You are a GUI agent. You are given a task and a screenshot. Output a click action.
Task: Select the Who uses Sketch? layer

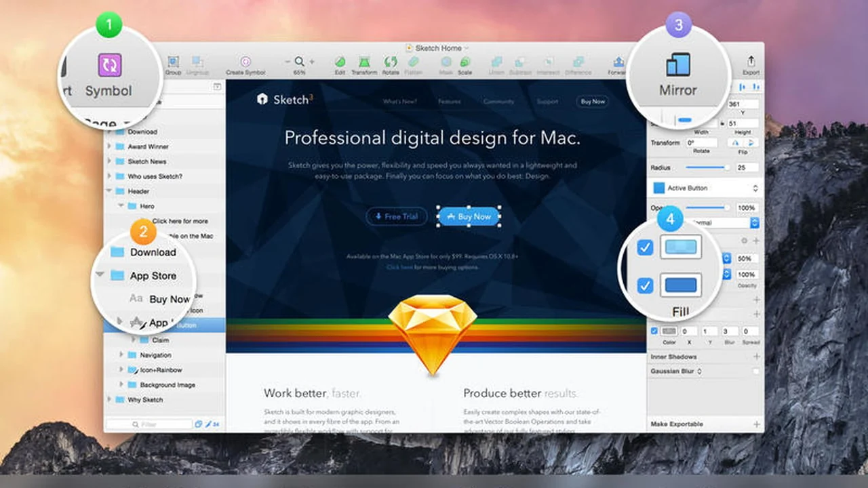coord(155,176)
